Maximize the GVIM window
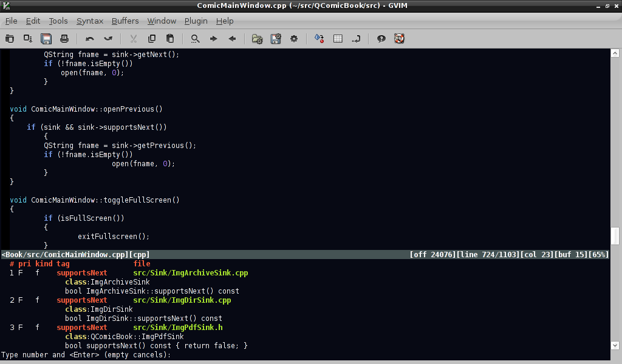The width and height of the screenshot is (622, 364). click(x=607, y=6)
